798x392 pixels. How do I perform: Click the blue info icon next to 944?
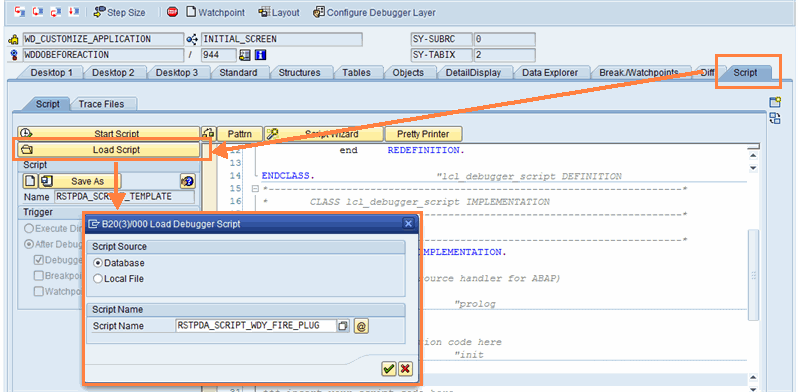pyautogui.click(x=261, y=54)
